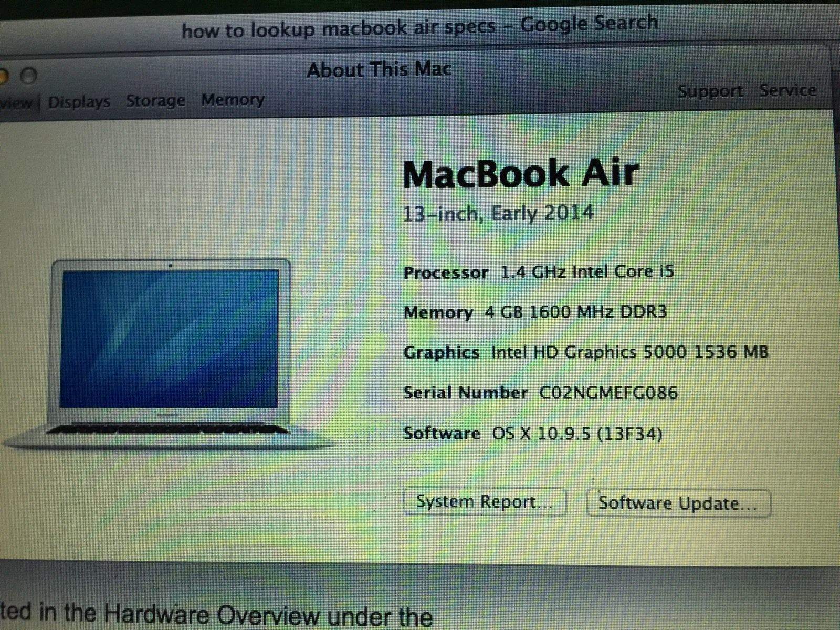Click the 13-inch, Early 2014 model text

click(498, 214)
